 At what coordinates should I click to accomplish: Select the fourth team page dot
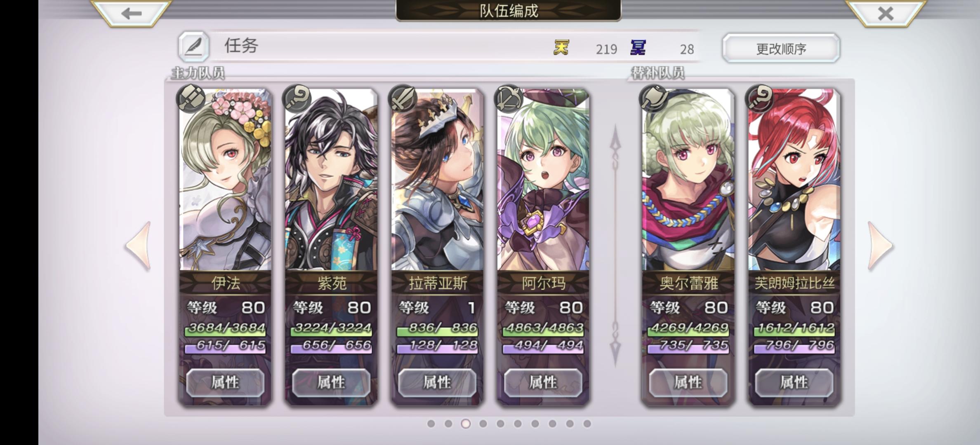[x=483, y=424]
